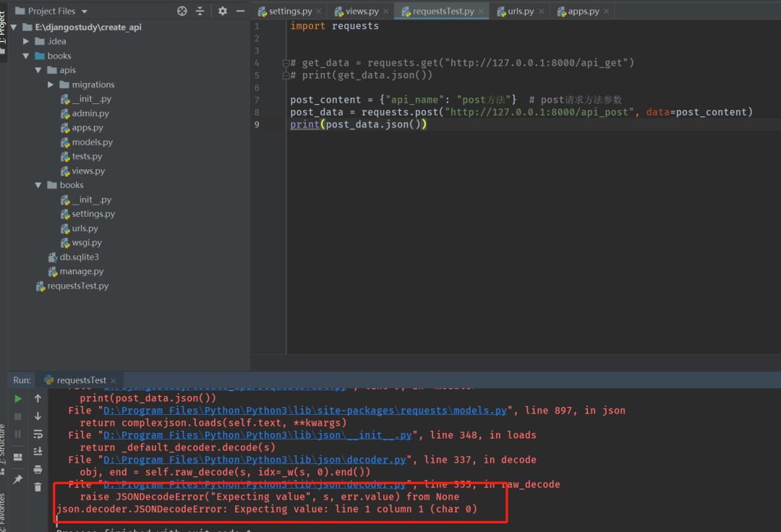Hide the Project tool window via minus icon
The width and height of the screenshot is (781, 532).
click(241, 11)
